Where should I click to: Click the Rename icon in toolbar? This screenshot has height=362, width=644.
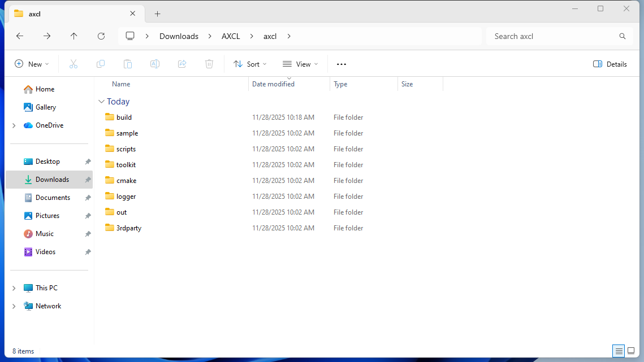pos(155,64)
